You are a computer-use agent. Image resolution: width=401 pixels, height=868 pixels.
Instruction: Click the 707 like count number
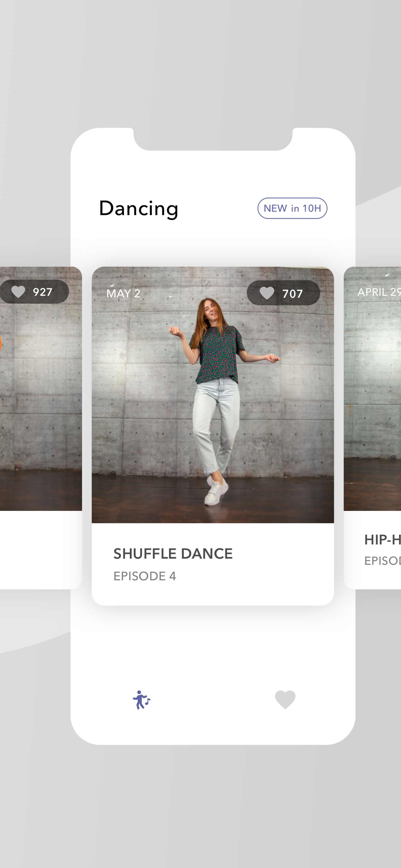(293, 294)
